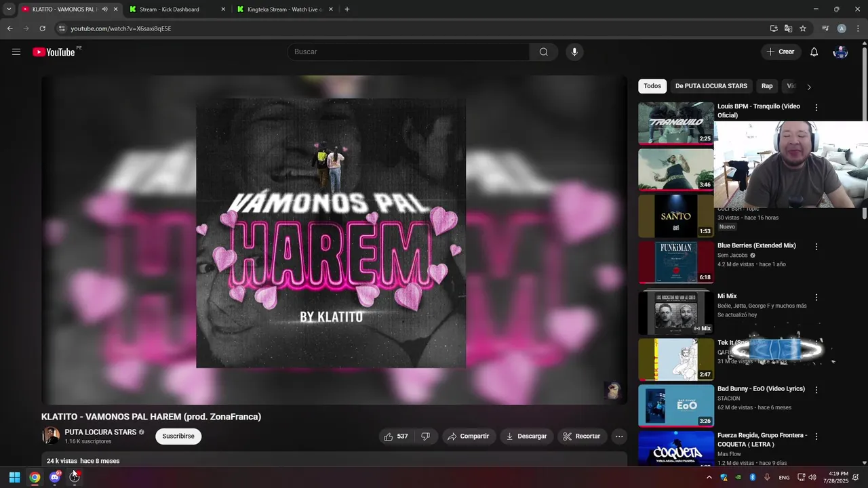
Task: Open Windows Start menu
Action: tap(14, 477)
